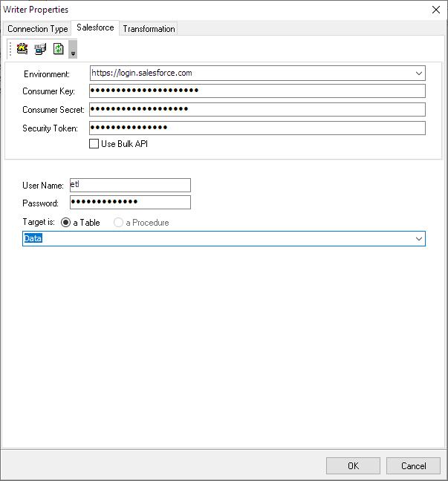
Task: Click into the Password field
Action: pyautogui.click(x=130, y=203)
